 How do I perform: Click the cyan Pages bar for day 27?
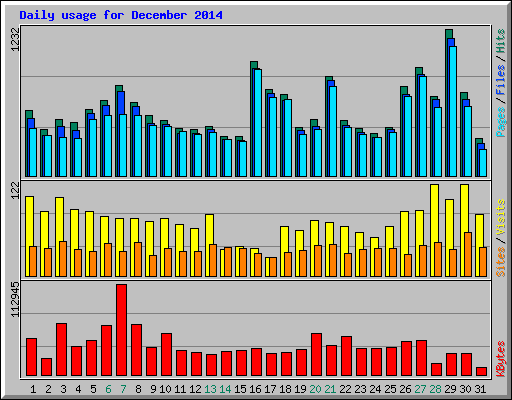point(423,126)
